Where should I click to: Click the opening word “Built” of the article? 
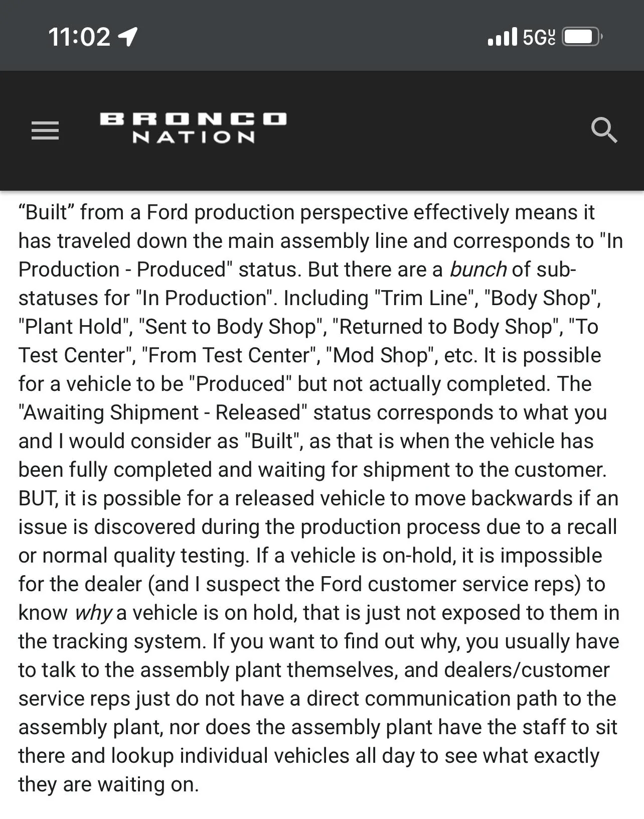[x=46, y=212]
